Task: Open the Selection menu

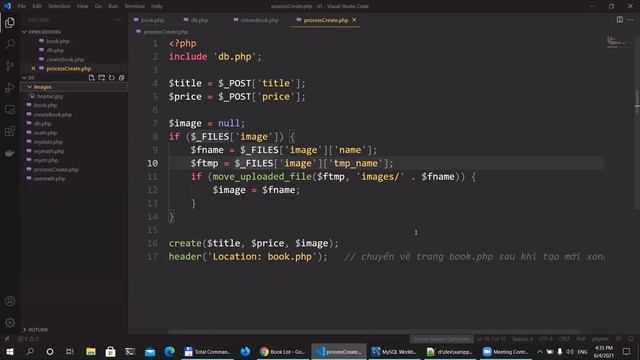Action: coord(59,6)
